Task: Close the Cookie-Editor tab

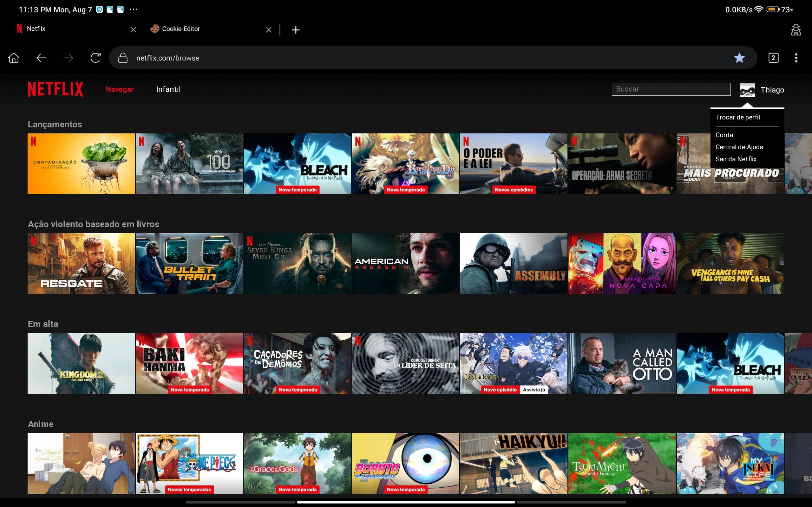Action: pos(268,30)
